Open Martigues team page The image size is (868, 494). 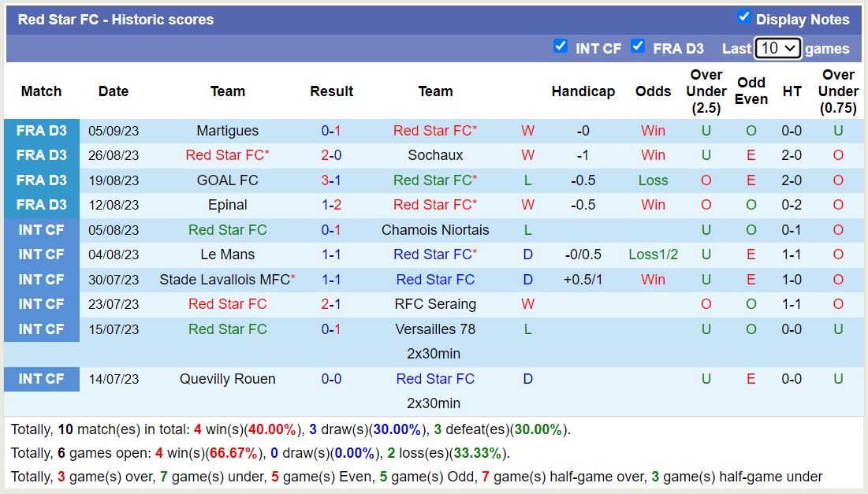click(227, 130)
